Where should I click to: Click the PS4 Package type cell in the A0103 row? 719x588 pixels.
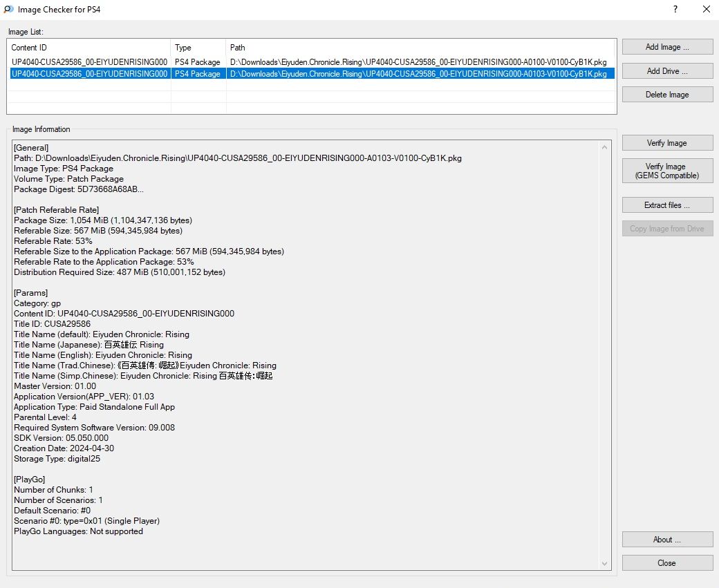(x=198, y=74)
